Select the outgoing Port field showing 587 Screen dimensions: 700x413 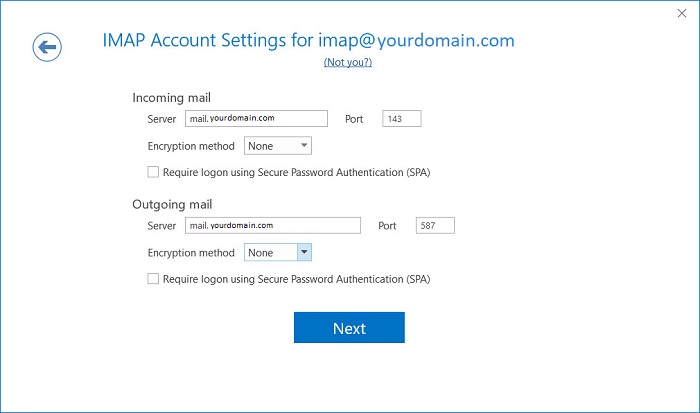point(435,225)
